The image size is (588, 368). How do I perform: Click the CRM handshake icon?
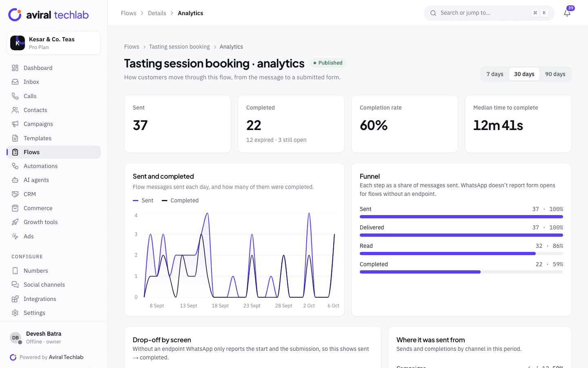click(15, 194)
